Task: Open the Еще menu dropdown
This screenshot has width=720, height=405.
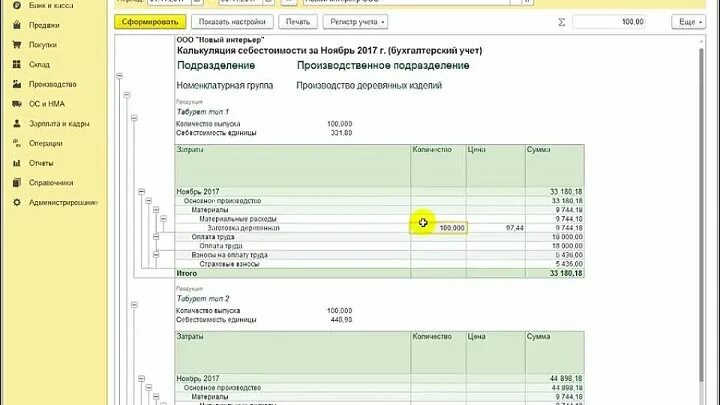Action: pos(688,22)
